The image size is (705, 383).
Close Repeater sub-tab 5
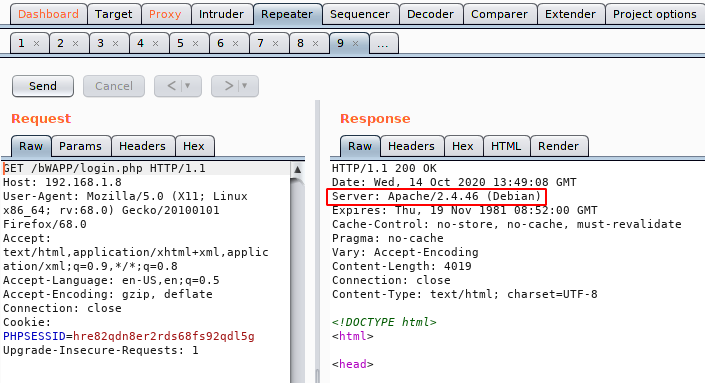click(196, 44)
